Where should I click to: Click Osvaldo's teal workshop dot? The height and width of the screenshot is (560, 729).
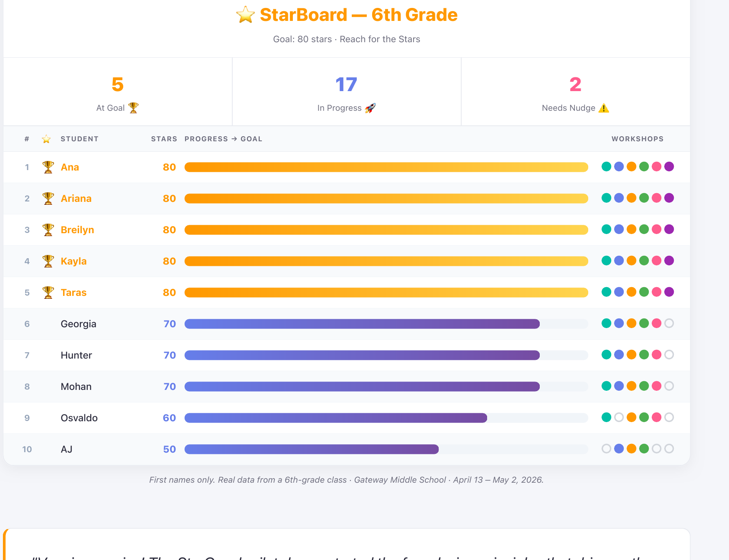(x=607, y=417)
